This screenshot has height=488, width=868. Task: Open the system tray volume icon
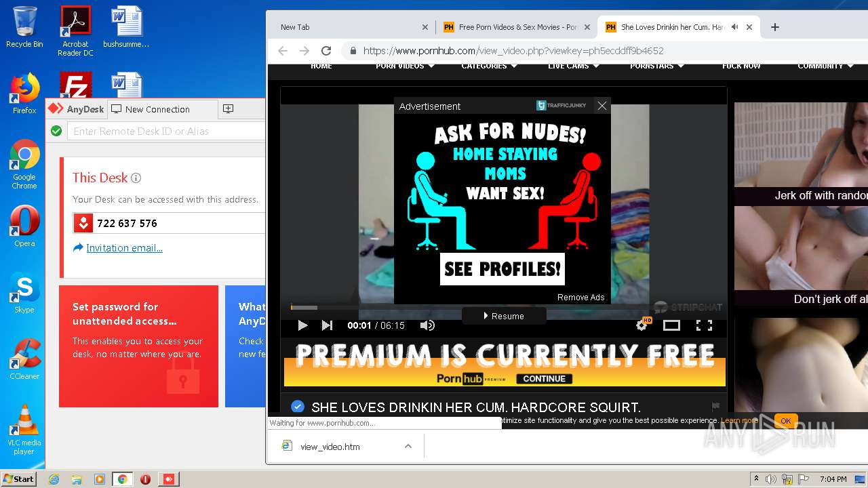tap(770, 479)
